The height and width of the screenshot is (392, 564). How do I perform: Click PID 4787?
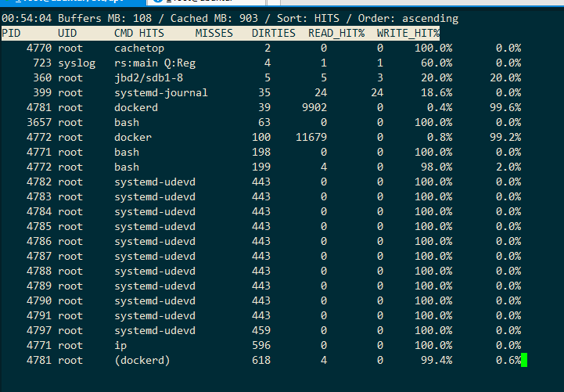(x=39, y=256)
